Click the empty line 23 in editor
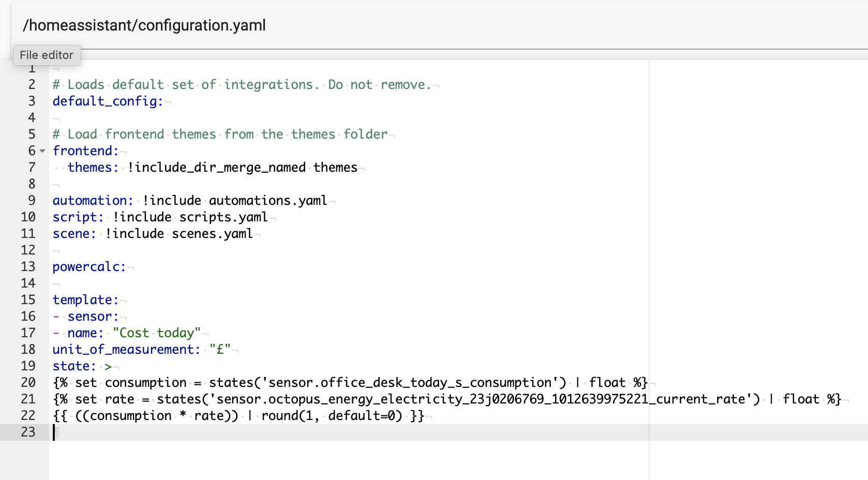Image resolution: width=868 pixels, height=480 pixels. pos(310,432)
